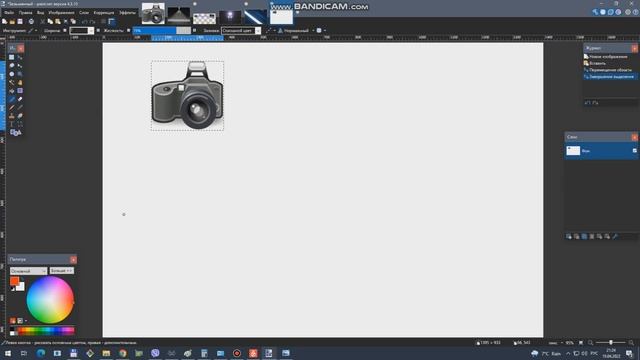Select the Rectangle Select tool
Image resolution: width=640 pixels, height=360 pixels.
(11, 57)
